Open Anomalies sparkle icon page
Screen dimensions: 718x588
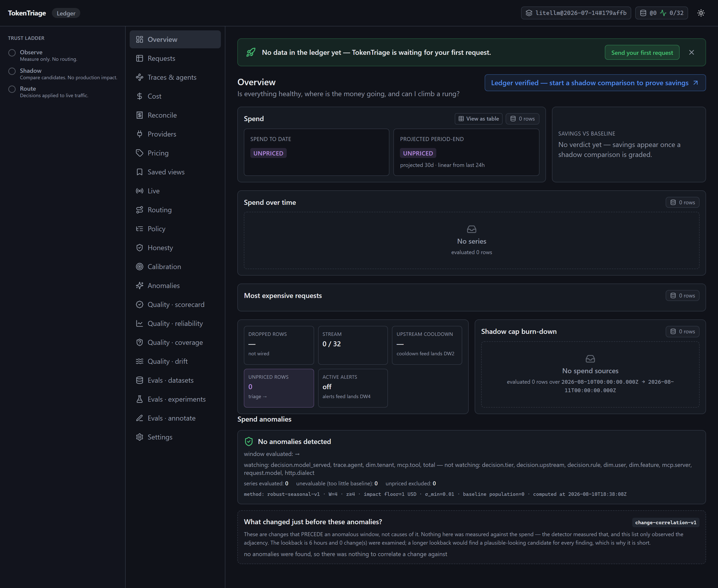point(139,286)
